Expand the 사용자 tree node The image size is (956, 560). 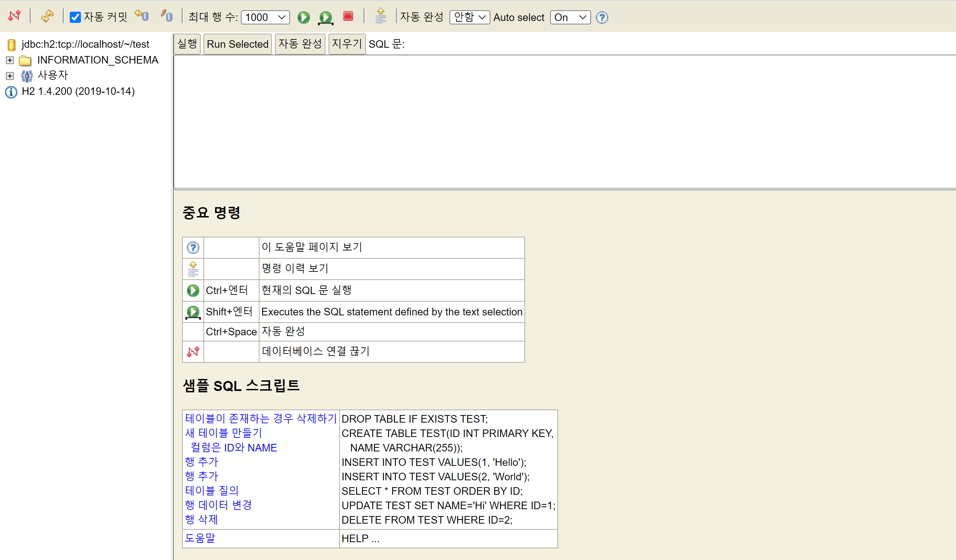point(10,76)
